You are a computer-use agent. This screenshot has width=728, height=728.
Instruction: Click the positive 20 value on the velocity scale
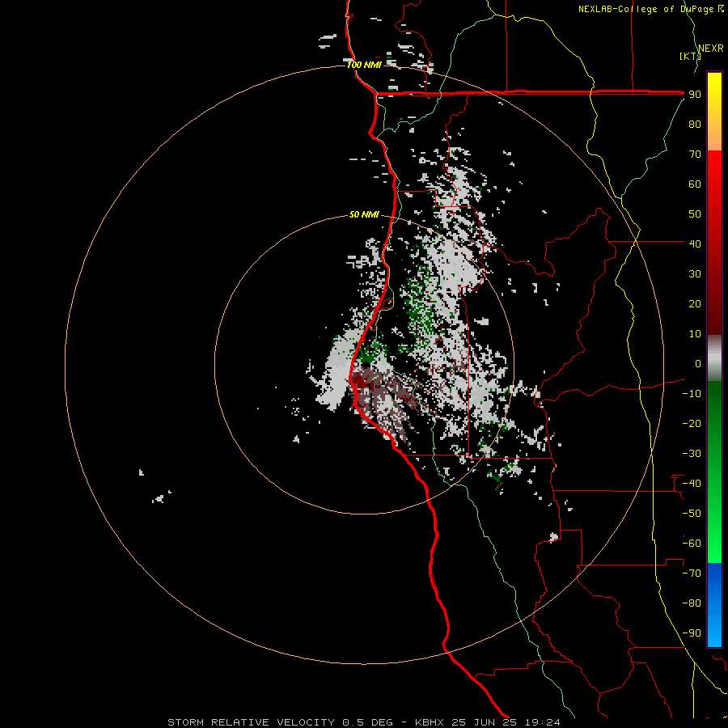[x=695, y=303]
